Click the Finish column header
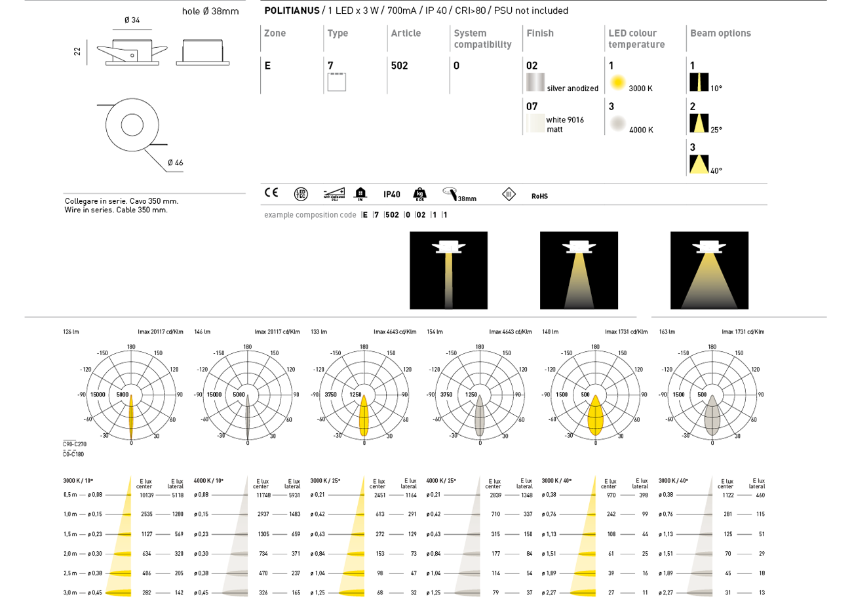The width and height of the screenshot is (852, 616). click(540, 33)
